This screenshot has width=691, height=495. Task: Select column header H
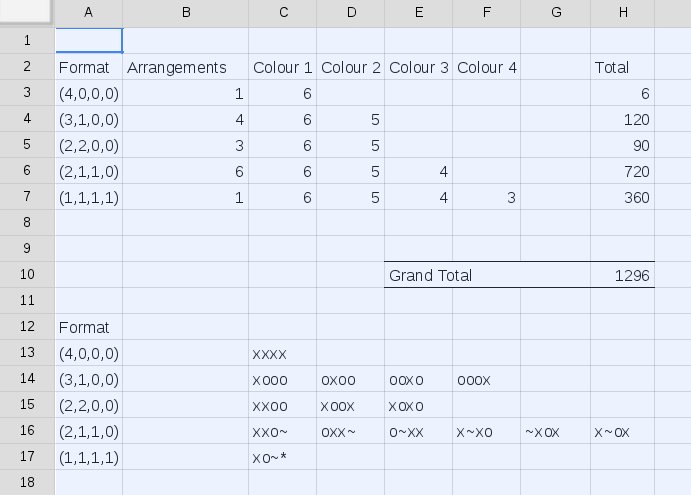tap(622, 12)
